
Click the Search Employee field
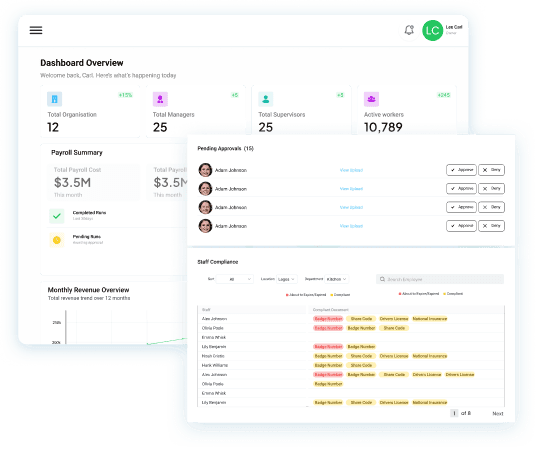coord(440,279)
